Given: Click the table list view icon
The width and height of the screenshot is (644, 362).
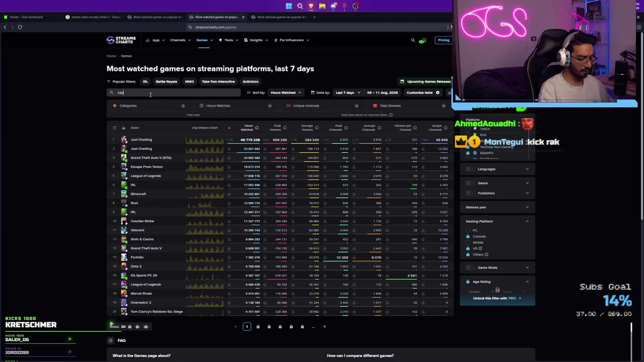Looking at the screenshot, I should click(114, 128).
